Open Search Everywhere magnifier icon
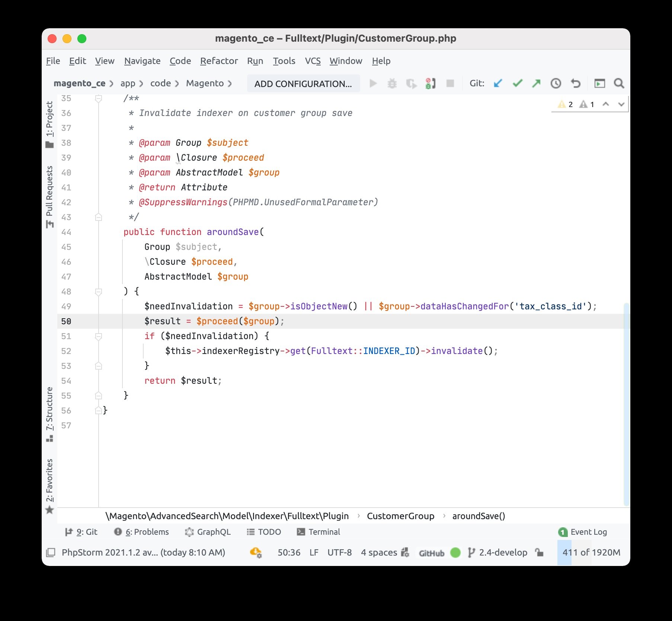672x621 pixels. coord(619,83)
